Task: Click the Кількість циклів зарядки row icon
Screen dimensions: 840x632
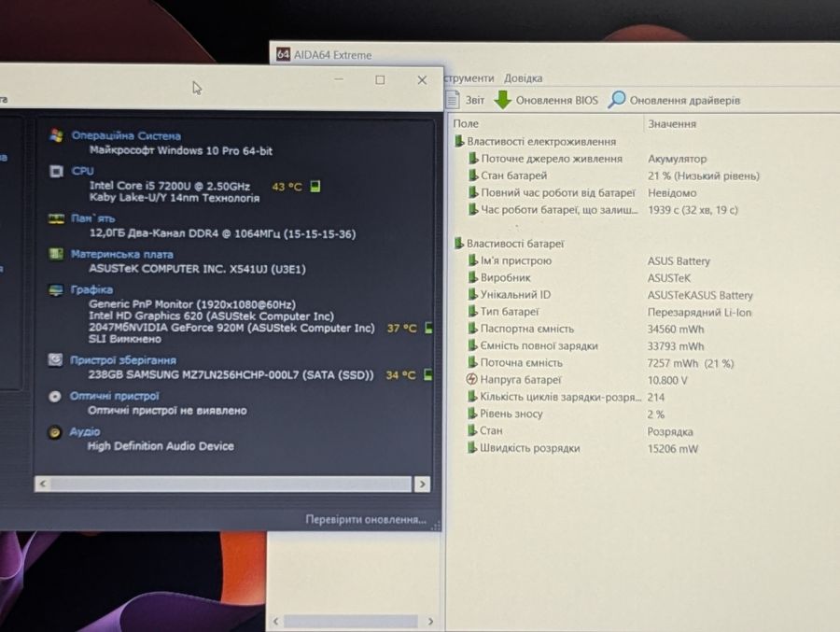Action: pyautogui.click(x=472, y=396)
